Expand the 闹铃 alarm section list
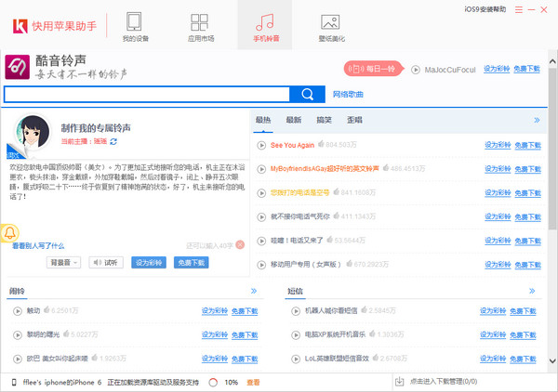The height and width of the screenshot is (392, 558). pyautogui.click(x=253, y=291)
